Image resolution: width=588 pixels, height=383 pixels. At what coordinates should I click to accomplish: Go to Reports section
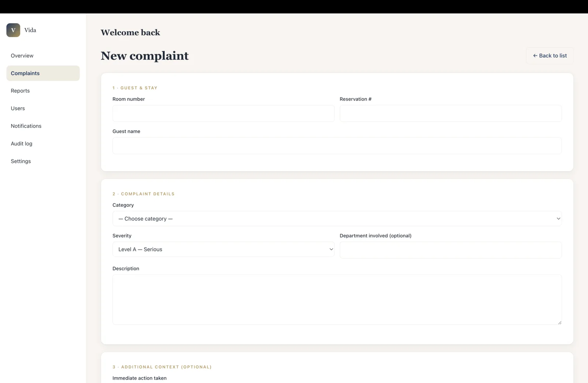[43, 91]
